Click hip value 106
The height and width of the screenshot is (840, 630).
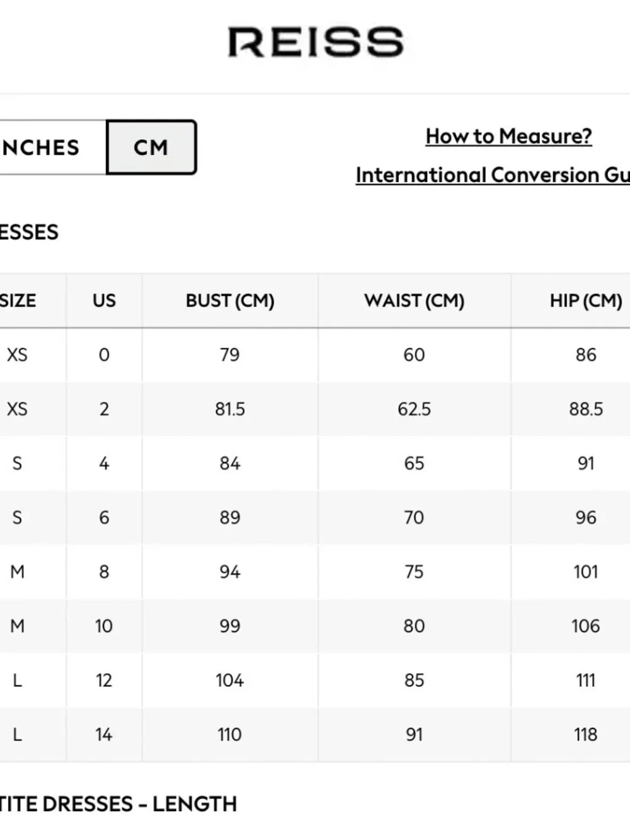(x=585, y=626)
